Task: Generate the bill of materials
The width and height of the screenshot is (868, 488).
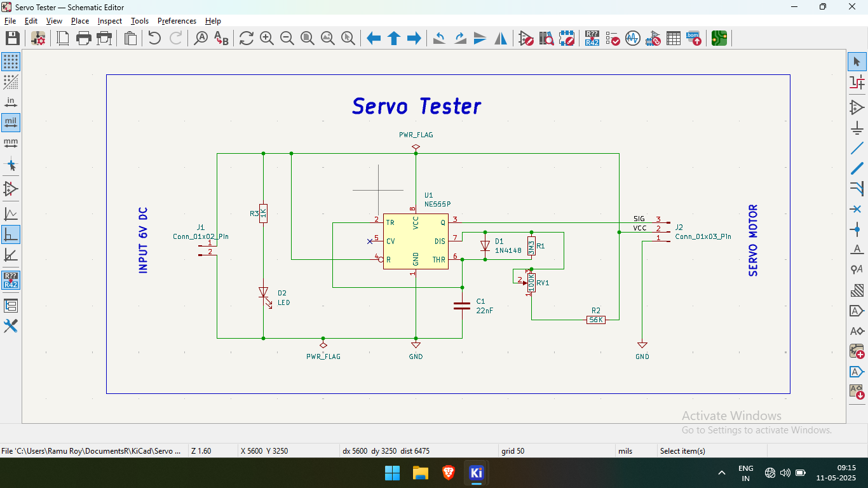Action: 694,38
